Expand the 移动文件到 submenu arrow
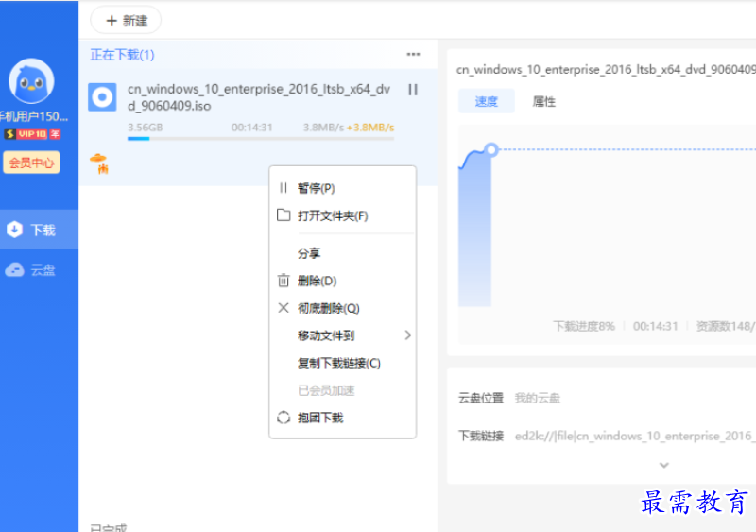 pyautogui.click(x=408, y=335)
